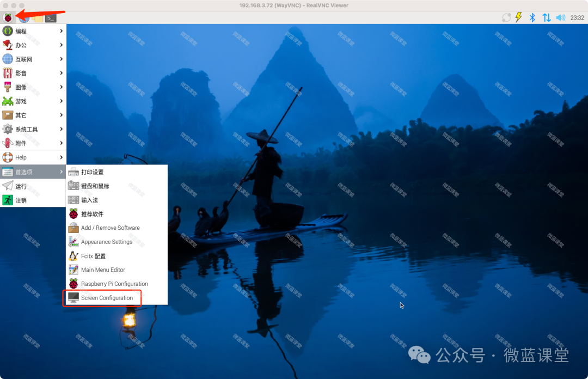This screenshot has width=588, height=379.
Task: Click the volume speaker icon
Action: 561,17
